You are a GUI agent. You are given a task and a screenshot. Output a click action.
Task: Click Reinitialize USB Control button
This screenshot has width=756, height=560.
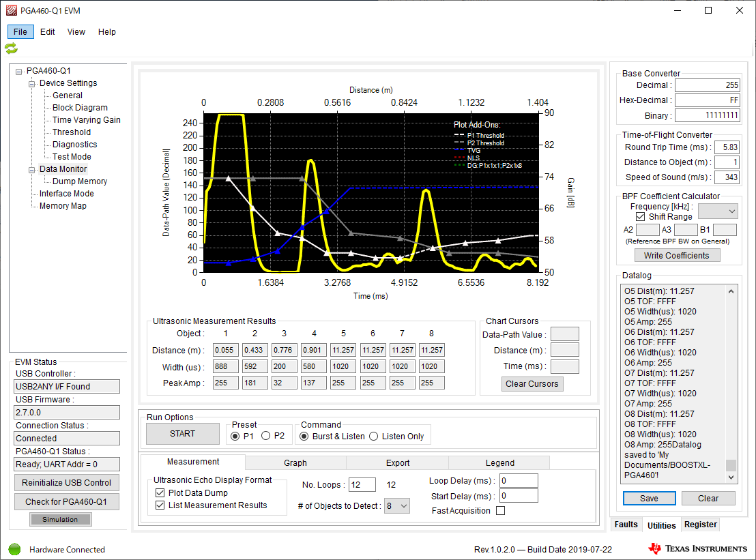pos(67,482)
